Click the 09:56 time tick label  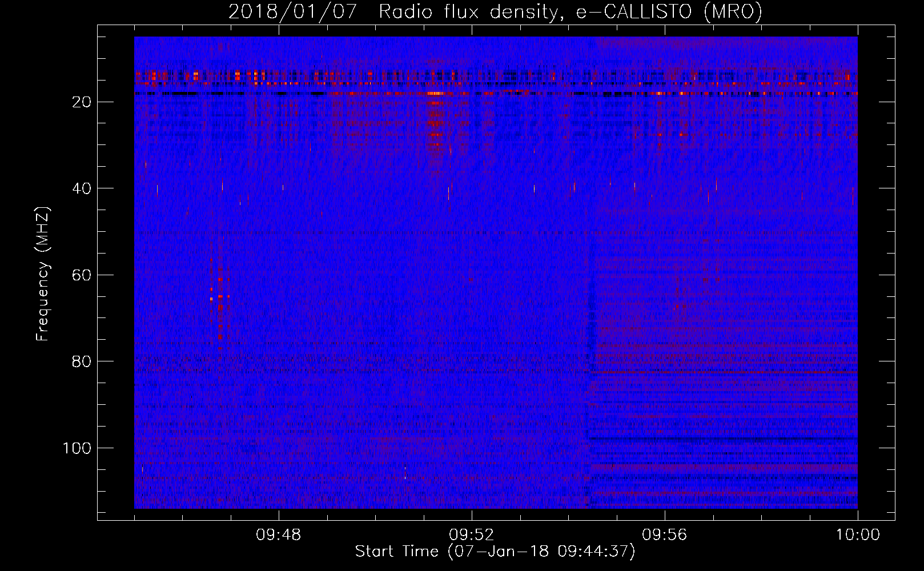[665, 535]
